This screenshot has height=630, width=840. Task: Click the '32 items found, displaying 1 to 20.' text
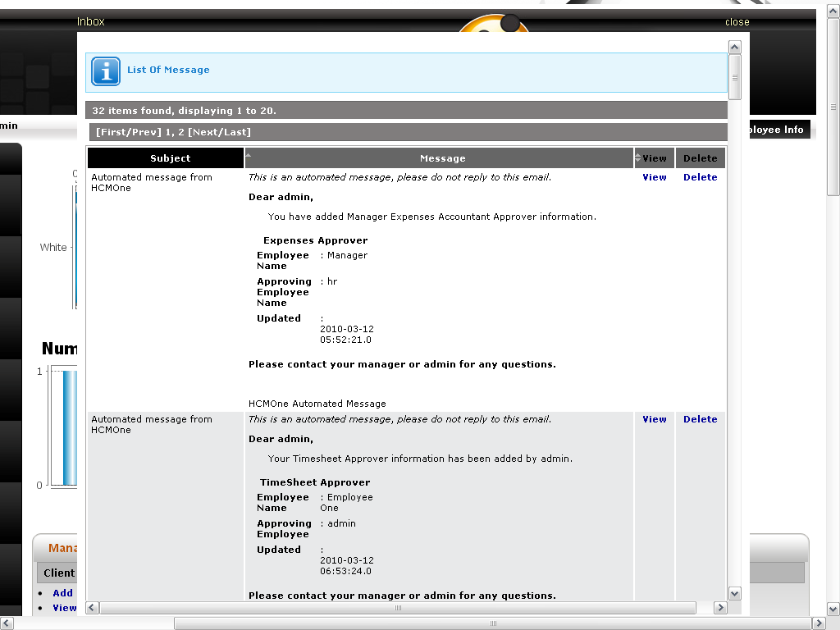(184, 111)
